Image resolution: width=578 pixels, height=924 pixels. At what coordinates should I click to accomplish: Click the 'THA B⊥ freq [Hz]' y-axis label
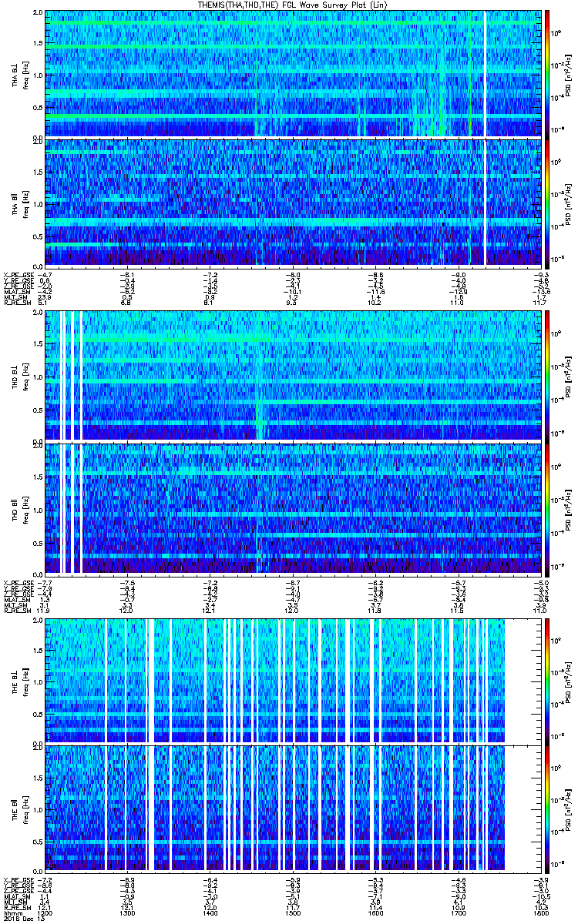tap(20, 75)
